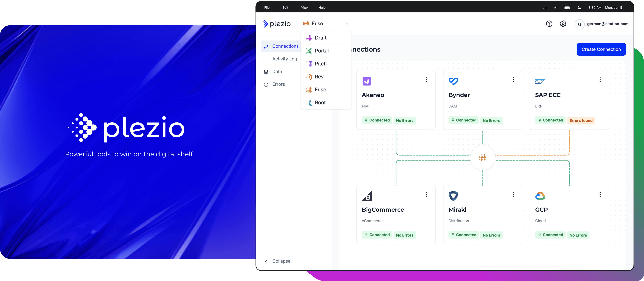Open Data section in sidebar

click(x=273, y=72)
